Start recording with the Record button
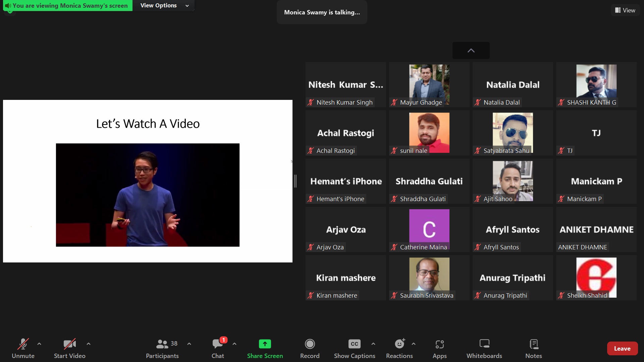 pyautogui.click(x=310, y=349)
